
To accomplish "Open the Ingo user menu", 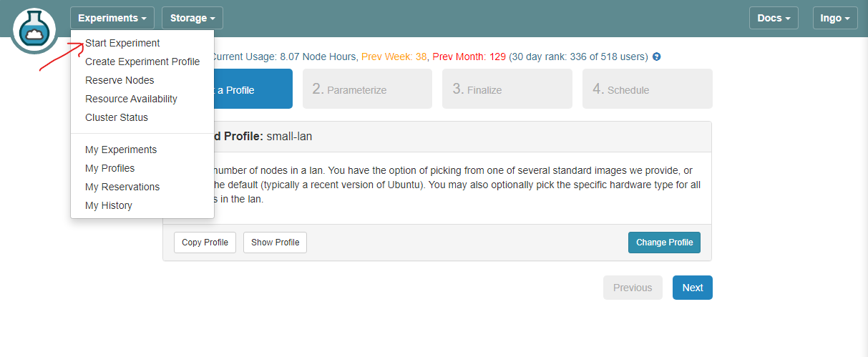I will (x=834, y=18).
